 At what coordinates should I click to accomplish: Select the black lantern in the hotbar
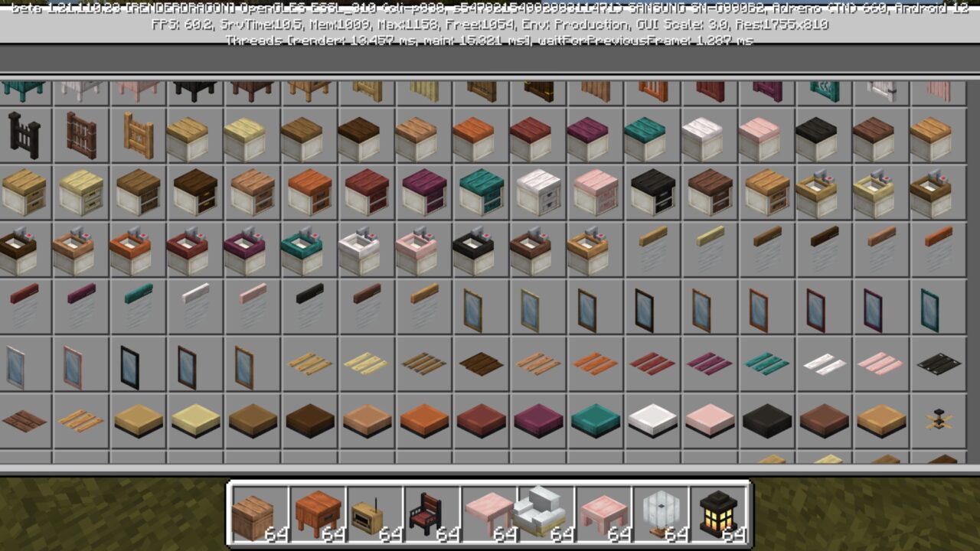point(719,514)
